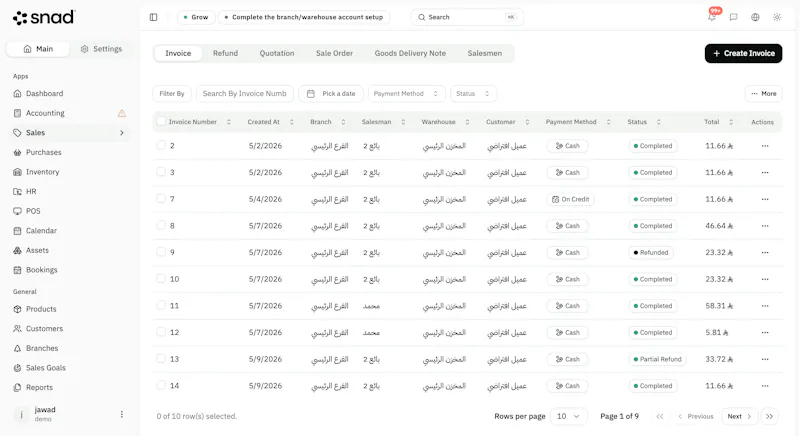The width and height of the screenshot is (800, 436).
Task: Select checkbox for invoice 7
Action: [161, 198]
